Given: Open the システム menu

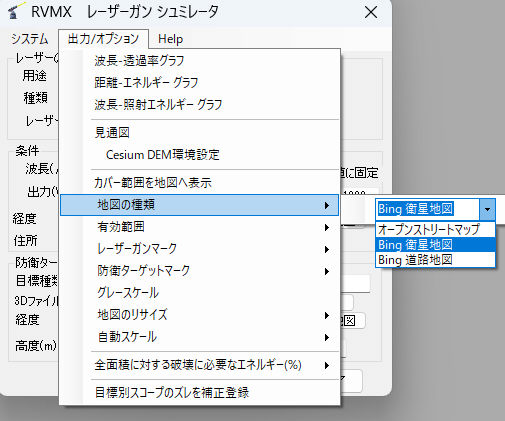Looking at the screenshot, I should tap(30, 39).
